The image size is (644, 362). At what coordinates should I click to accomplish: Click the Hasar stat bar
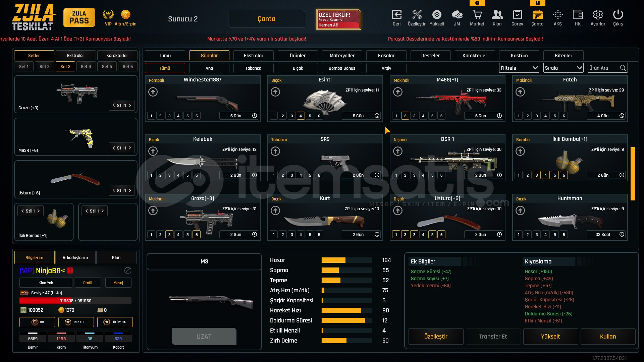[x=346, y=260]
